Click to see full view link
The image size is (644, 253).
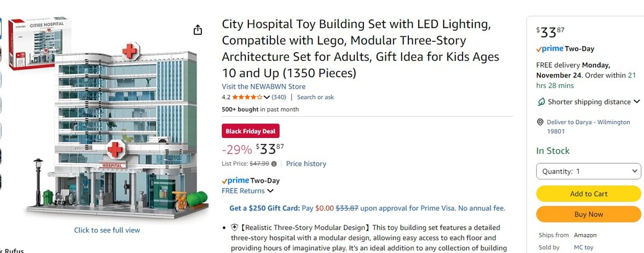pyautogui.click(x=107, y=230)
